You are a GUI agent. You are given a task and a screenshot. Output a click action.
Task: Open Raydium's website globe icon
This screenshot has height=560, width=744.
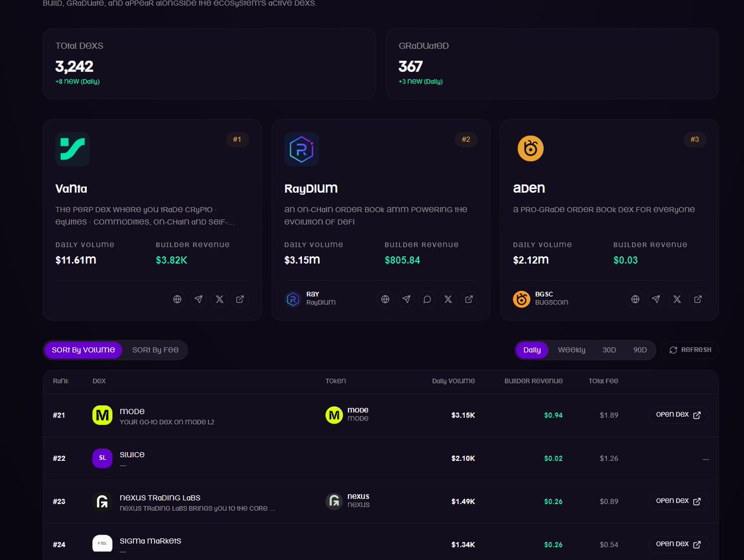tap(385, 299)
